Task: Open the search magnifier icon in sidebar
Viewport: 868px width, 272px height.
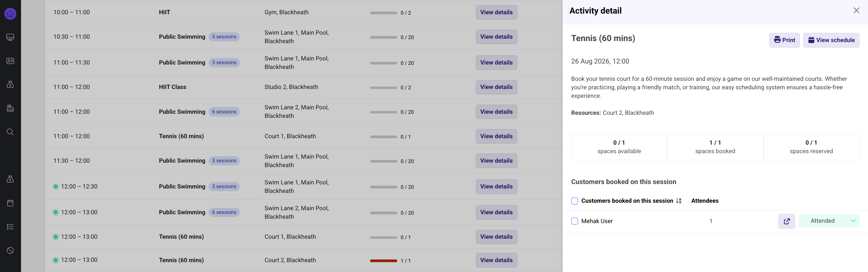Action: pyautogui.click(x=10, y=132)
